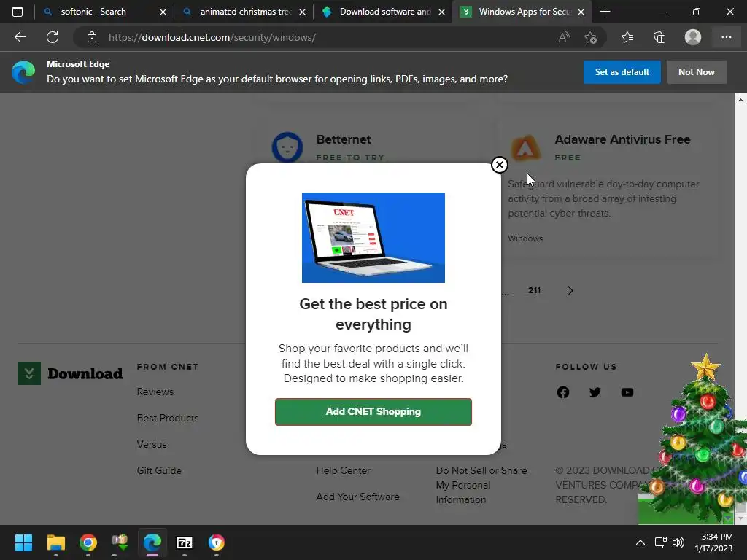747x560 pixels.
Task: Refresh the current page
Action: pyautogui.click(x=53, y=37)
